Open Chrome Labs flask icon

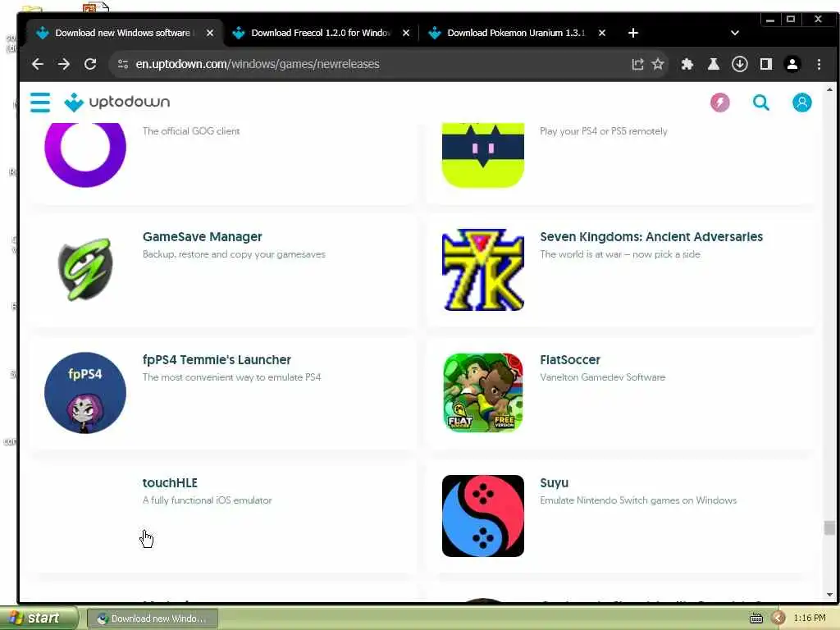click(713, 64)
